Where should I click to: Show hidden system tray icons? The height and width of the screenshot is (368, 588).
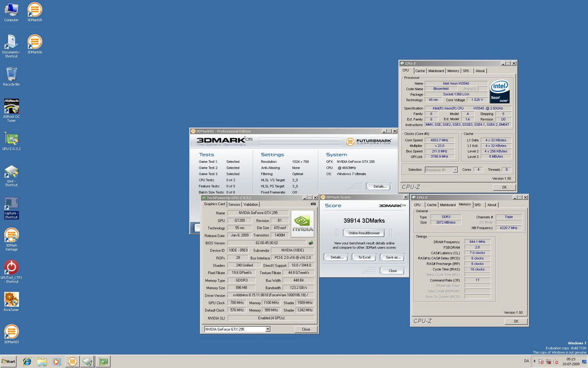tap(535, 362)
